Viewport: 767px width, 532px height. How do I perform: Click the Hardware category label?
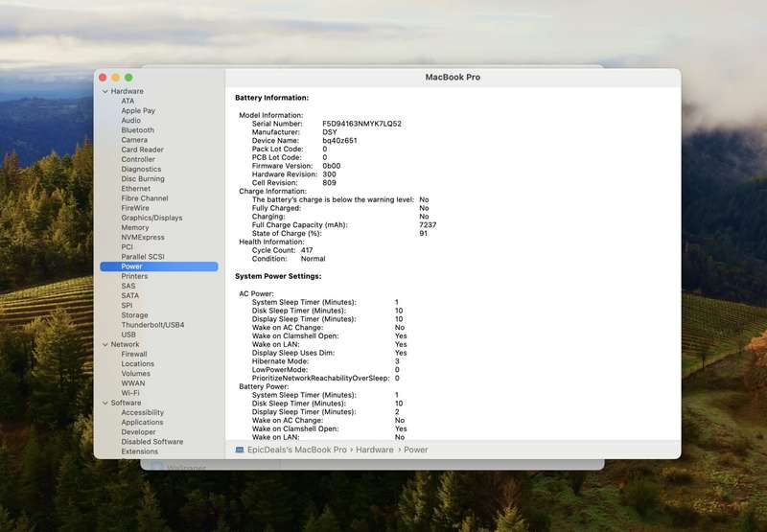(x=127, y=91)
